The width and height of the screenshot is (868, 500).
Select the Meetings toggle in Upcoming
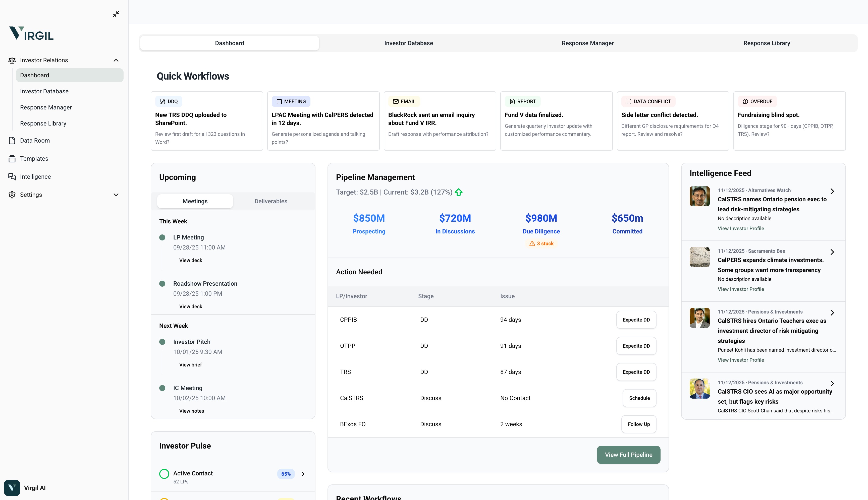(195, 201)
